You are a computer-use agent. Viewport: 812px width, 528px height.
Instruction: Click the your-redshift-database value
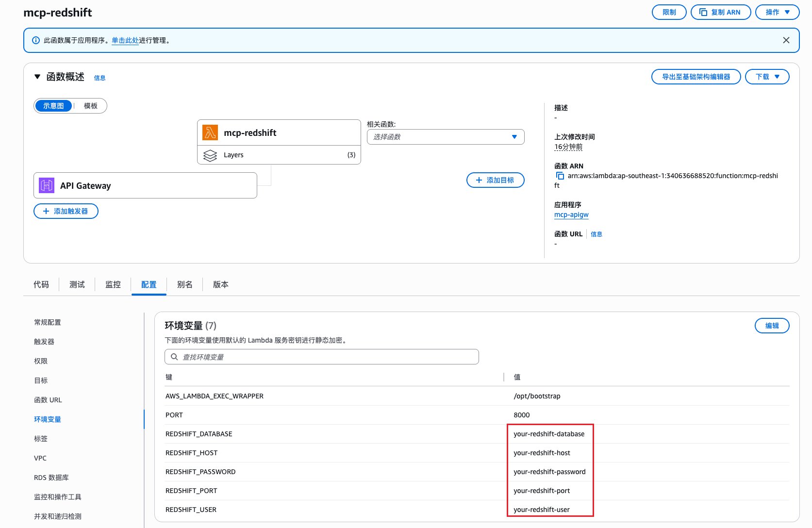click(x=549, y=434)
